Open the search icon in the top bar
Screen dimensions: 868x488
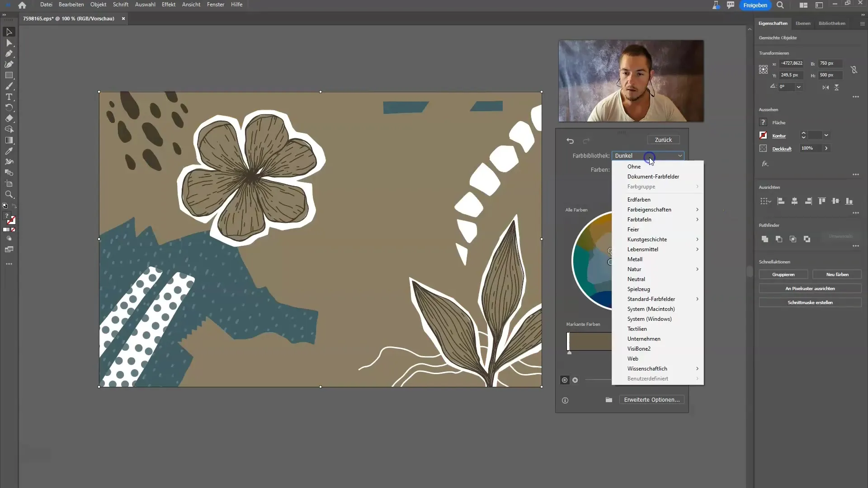coord(780,5)
